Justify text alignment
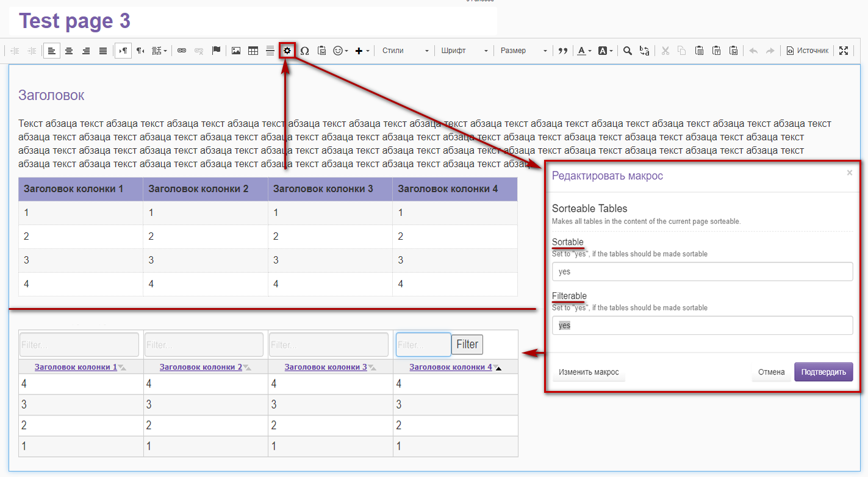 pyautogui.click(x=103, y=51)
